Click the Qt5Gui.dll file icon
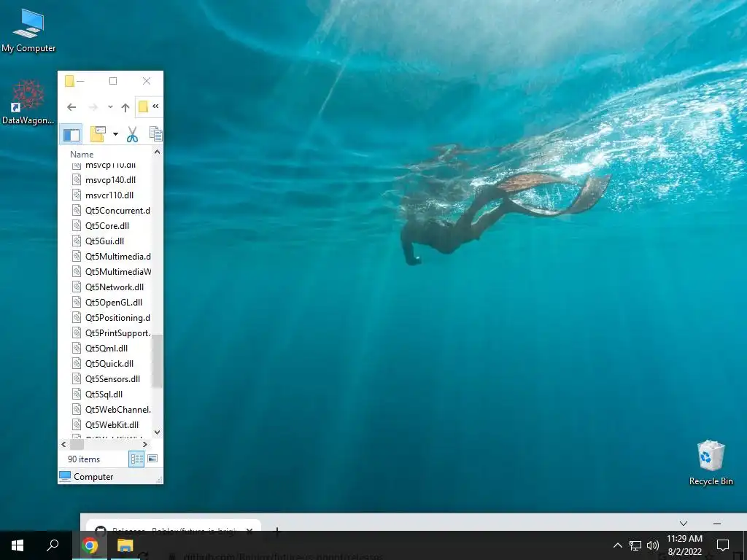Viewport: 747px width, 560px height. pyautogui.click(x=76, y=241)
